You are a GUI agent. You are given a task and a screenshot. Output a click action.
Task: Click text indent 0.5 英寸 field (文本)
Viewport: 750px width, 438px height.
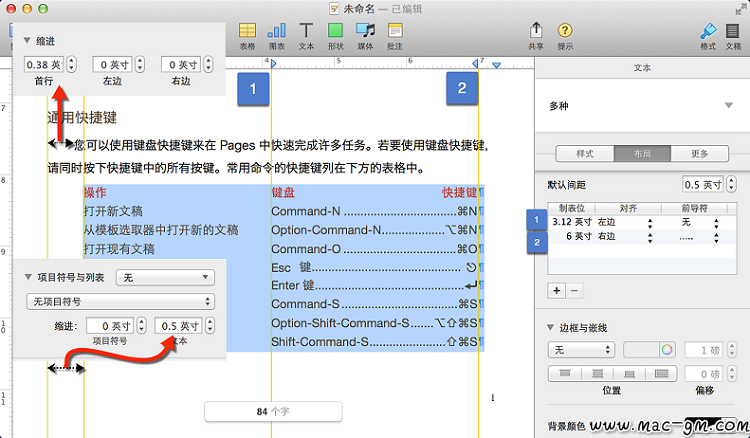(x=179, y=326)
